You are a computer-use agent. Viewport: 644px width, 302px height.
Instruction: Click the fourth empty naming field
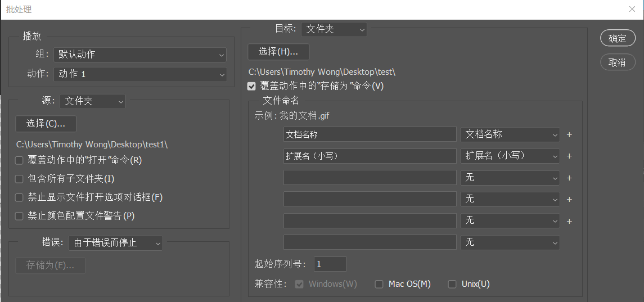tap(370, 199)
